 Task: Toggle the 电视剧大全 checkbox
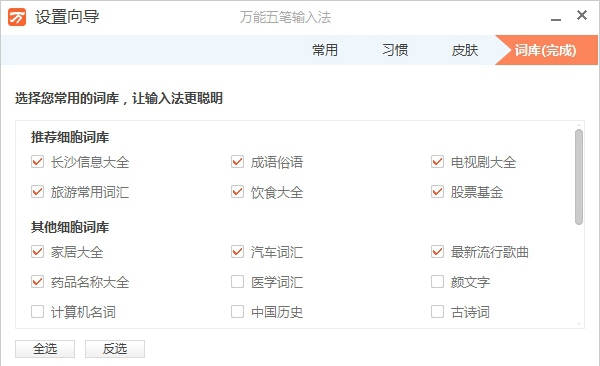437,162
